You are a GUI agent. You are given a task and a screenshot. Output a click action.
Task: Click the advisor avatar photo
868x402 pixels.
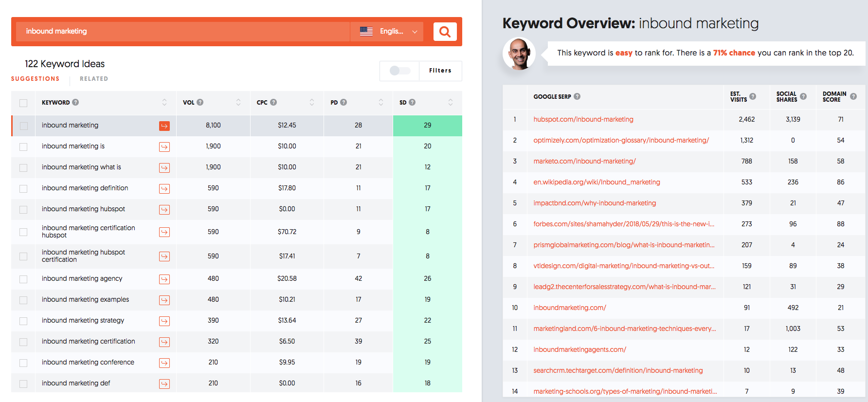(519, 54)
